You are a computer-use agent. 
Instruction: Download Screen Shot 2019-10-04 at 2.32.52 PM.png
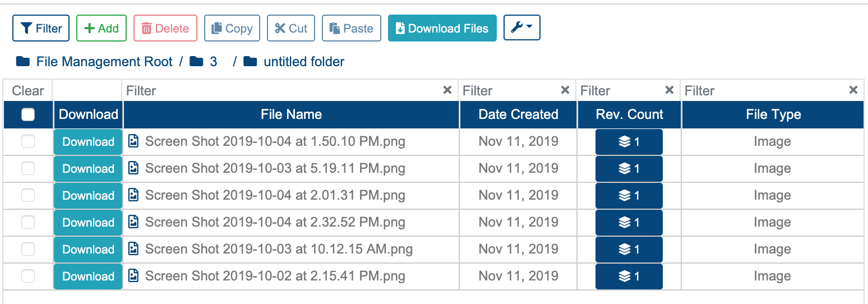pos(88,223)
